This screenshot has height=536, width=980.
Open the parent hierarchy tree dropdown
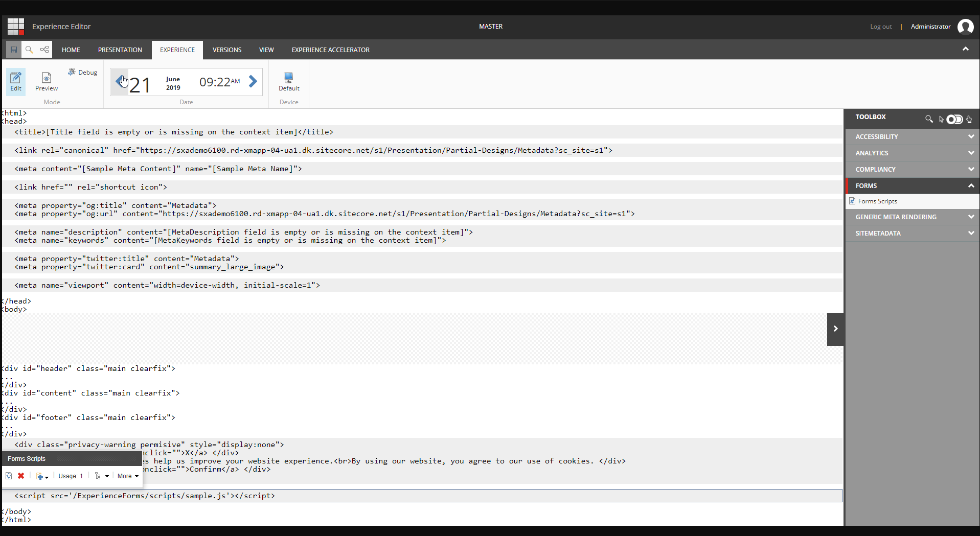(x=102, y=476)
